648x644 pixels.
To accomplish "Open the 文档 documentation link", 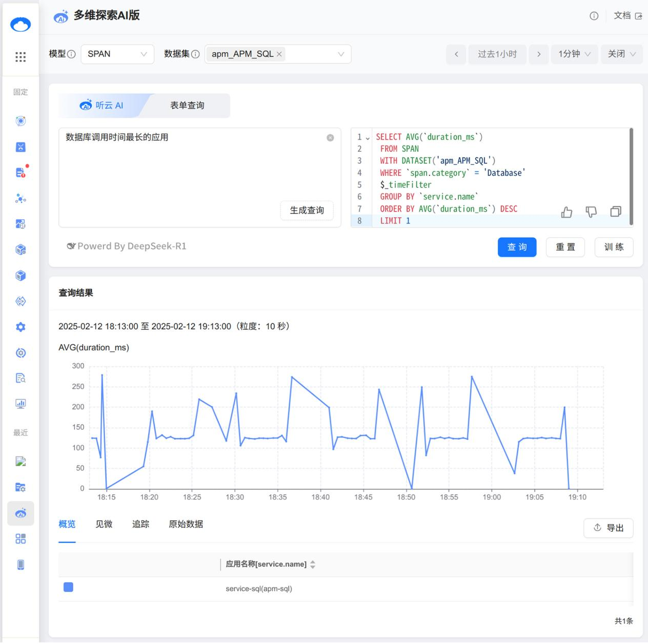I will [628, 16].
